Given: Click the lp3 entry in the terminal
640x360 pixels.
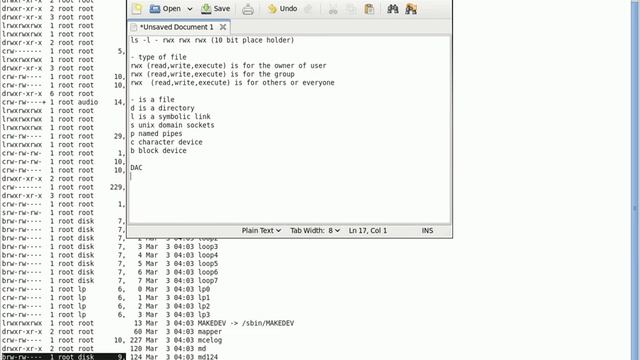Looking at the screenshot, I should coord(106,315).
